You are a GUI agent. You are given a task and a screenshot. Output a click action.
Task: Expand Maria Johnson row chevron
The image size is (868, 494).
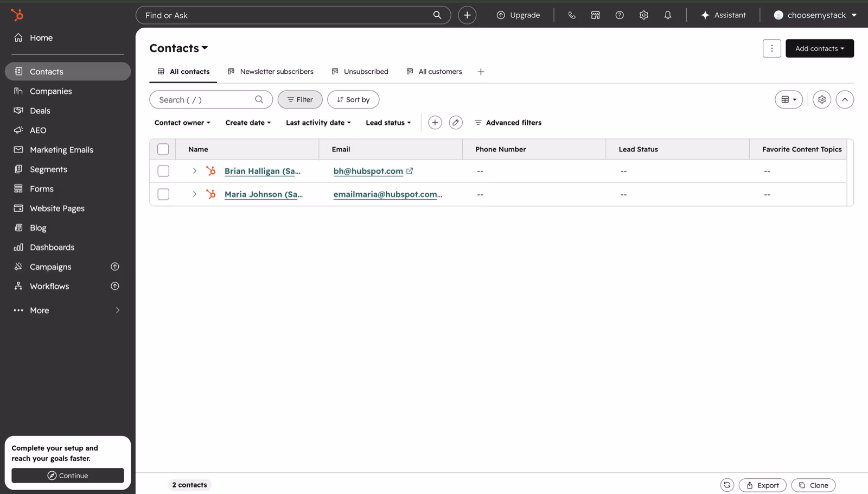pyautogui.click(x=194, y=194)
